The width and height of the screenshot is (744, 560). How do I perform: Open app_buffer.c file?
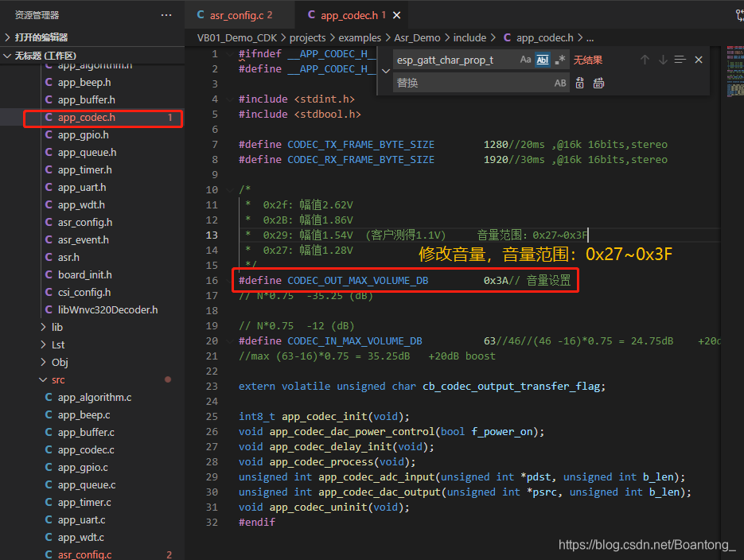coord(86,433)
